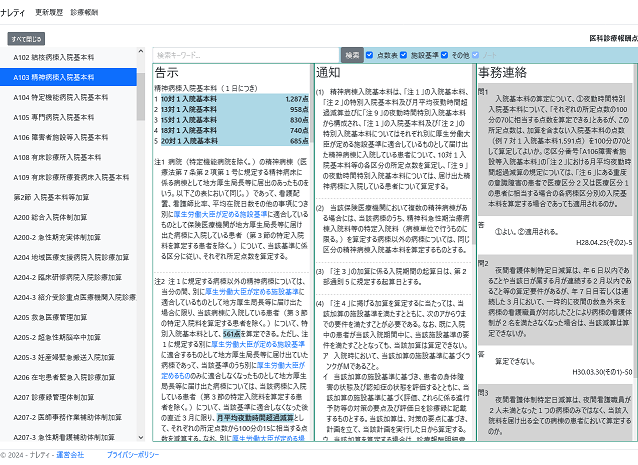The width and height of the screenshot is (638, 465).
Task: Click the ナレティ site logo
Action: tap(13, 14)
